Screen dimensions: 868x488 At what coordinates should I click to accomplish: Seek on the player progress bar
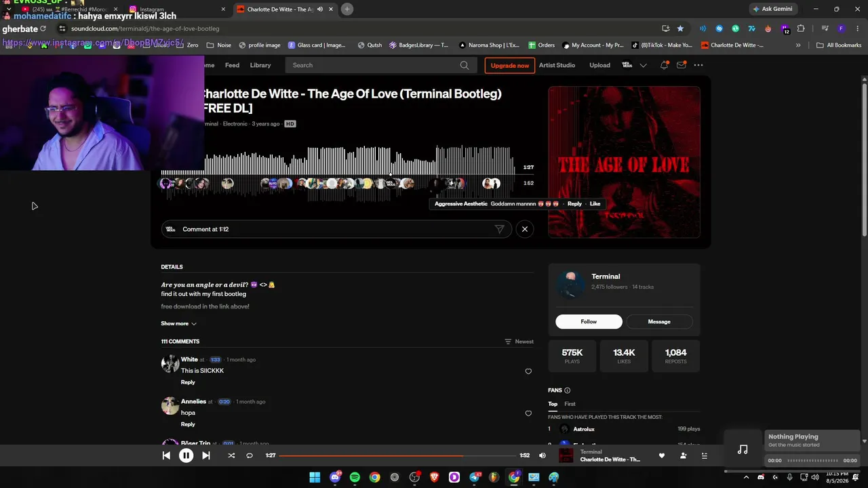[398, 455]
